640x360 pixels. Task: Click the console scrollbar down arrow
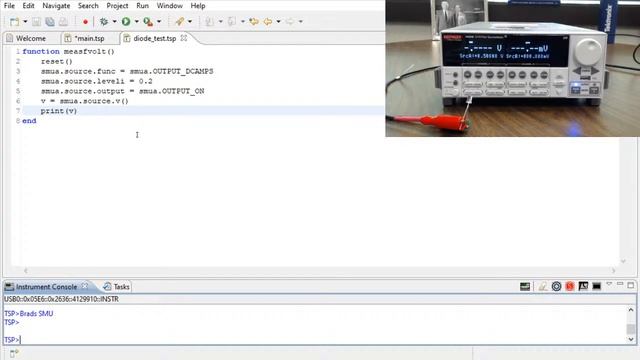631,339
